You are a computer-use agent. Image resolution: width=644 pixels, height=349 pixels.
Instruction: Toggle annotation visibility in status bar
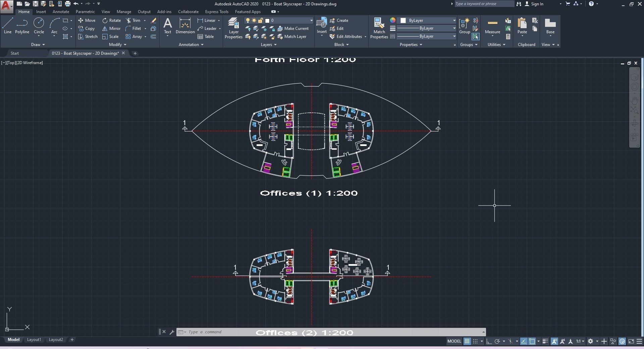[554, 341]
